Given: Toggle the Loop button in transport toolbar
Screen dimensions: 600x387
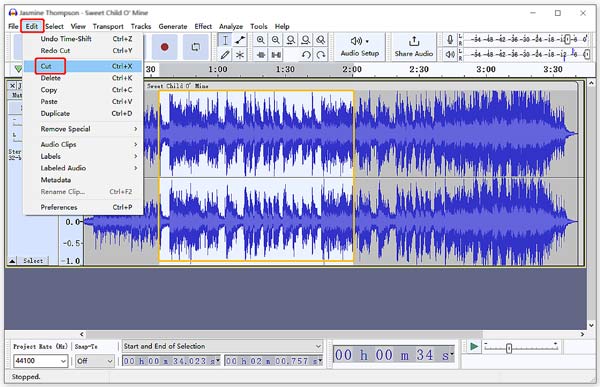Looking at the screenshot, I should pyautogui.click(x=196, y=47).
